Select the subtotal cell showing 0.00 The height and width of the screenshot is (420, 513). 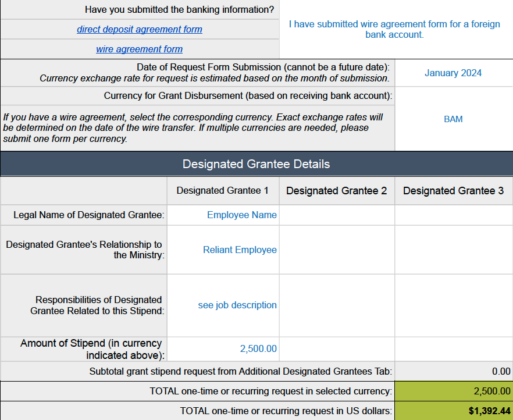453,371
